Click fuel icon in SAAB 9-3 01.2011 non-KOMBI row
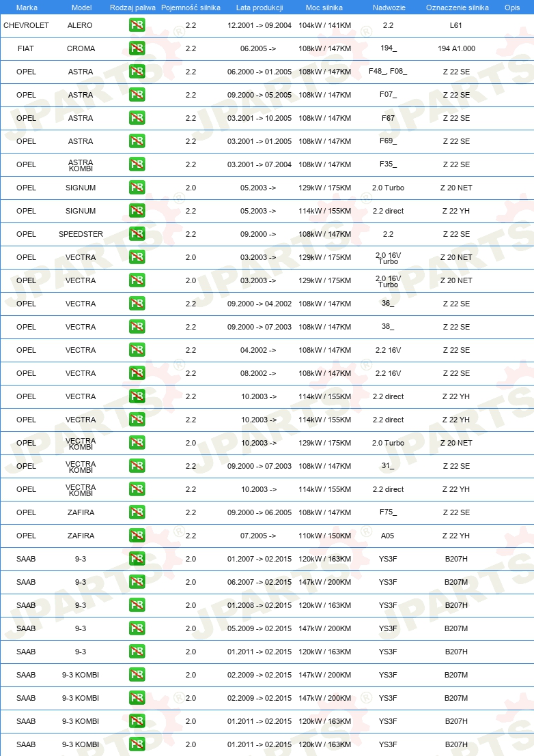This screenshot has height=756, width=534. click(x=137, y=652)
